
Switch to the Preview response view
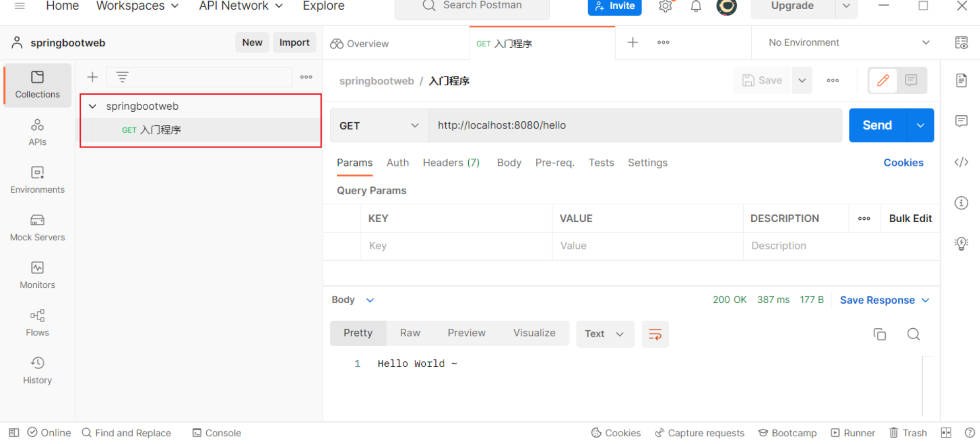coord(466,333)
